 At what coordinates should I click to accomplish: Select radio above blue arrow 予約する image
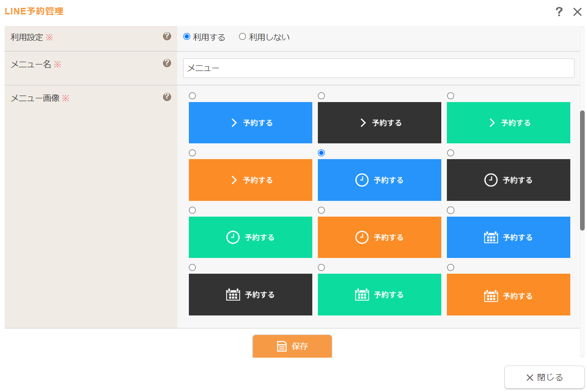(193, 96)
